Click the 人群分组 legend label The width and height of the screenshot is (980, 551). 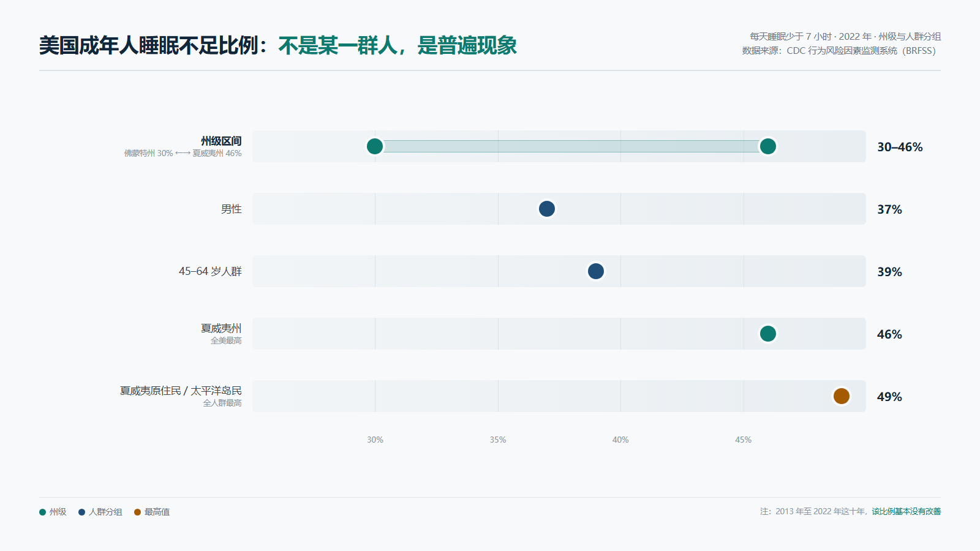pyautogui.click(x=105, y=512)
